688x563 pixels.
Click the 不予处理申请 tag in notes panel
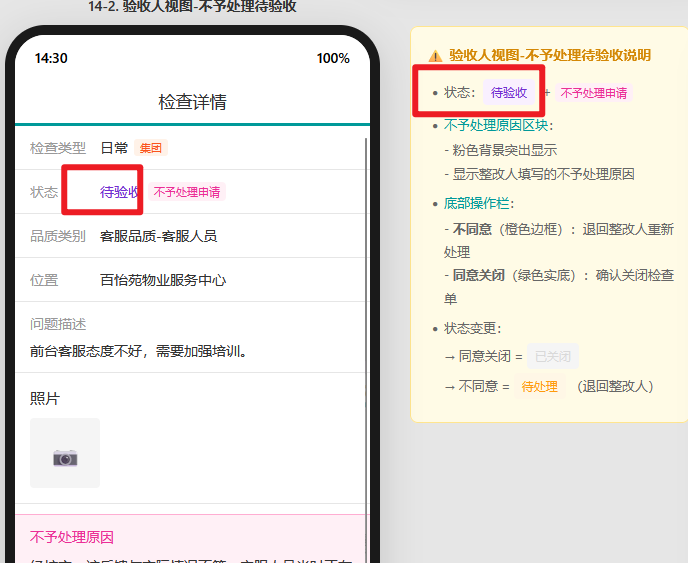click(594, 93)
